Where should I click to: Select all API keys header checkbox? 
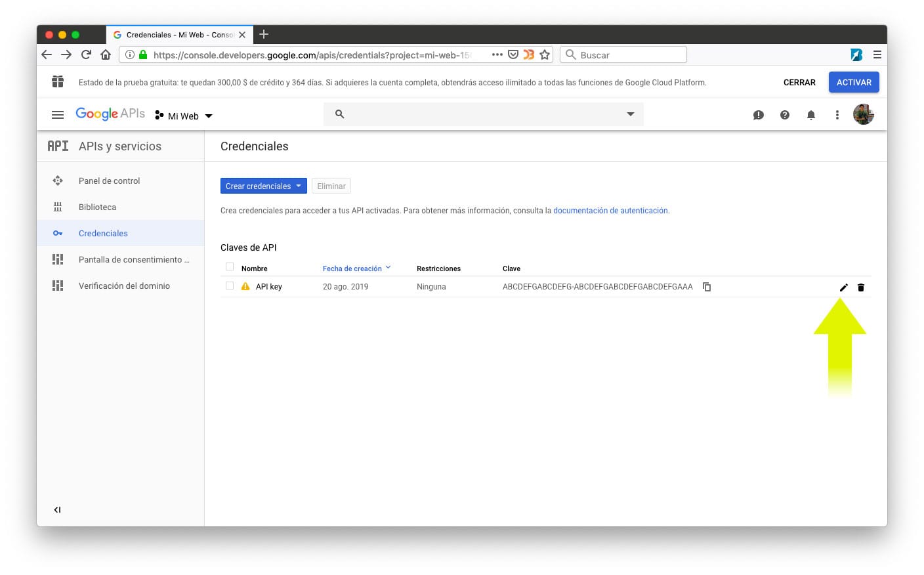click(230, 266)
